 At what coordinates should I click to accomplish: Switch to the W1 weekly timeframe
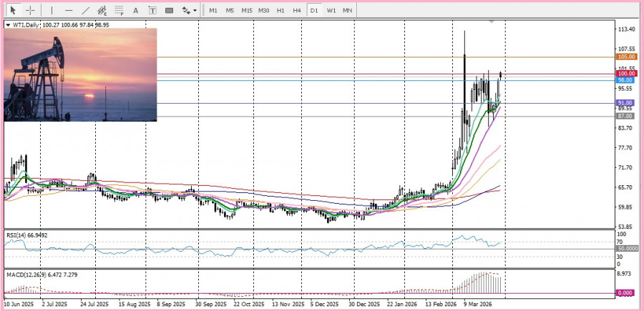(331, 11)
